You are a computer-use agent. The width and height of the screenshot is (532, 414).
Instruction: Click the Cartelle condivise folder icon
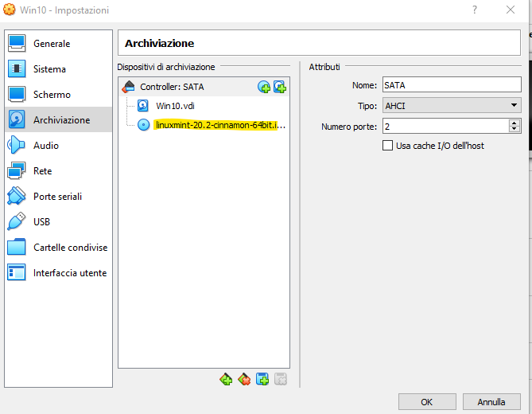pyautogui.click(x=16, y=247)
